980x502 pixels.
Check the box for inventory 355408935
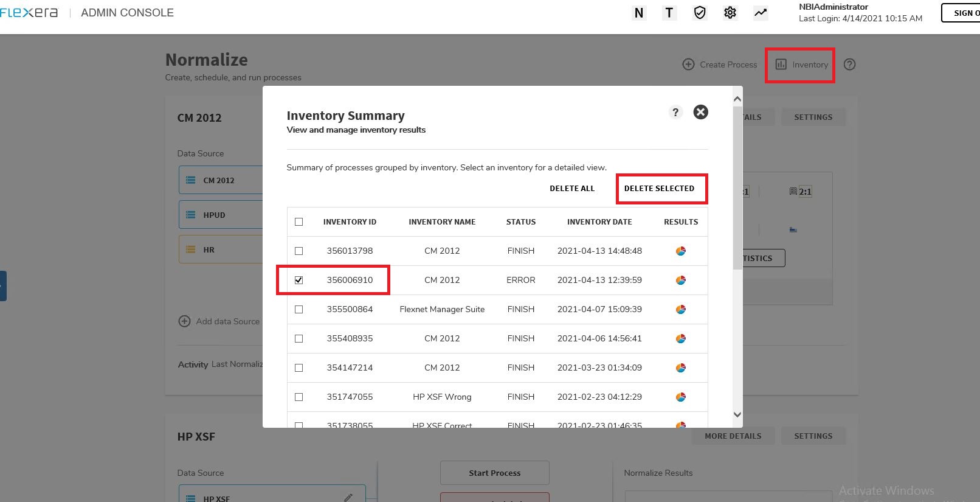point(298,338)
